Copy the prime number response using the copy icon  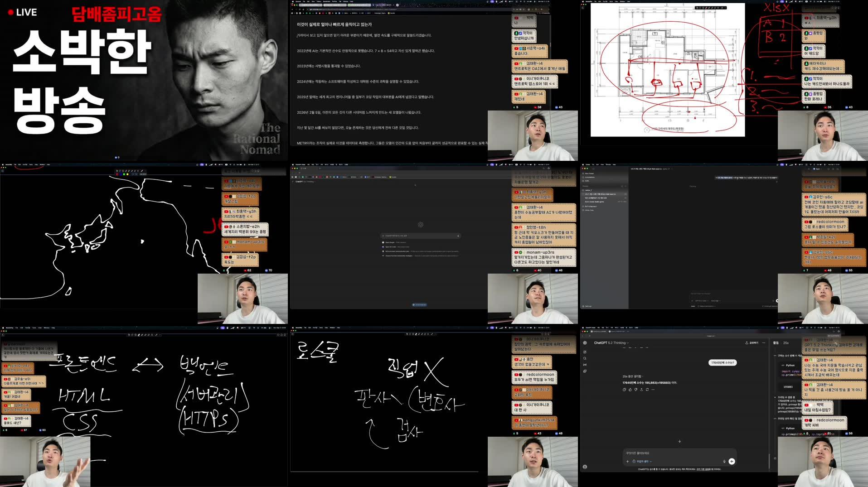tap(624, 390)
